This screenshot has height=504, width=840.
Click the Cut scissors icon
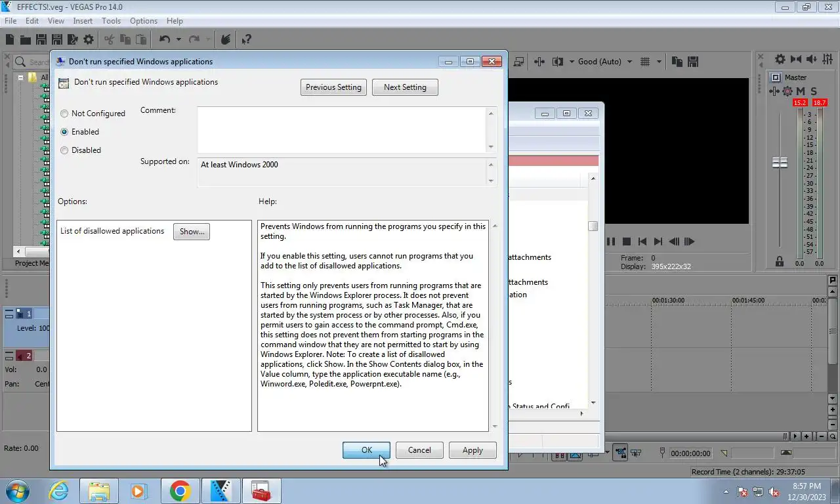click(109, 39)
